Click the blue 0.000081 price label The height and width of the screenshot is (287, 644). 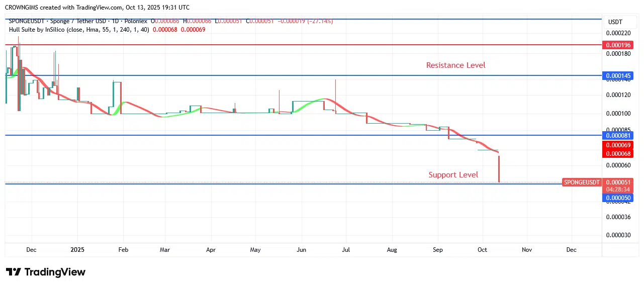coord(618,135)
